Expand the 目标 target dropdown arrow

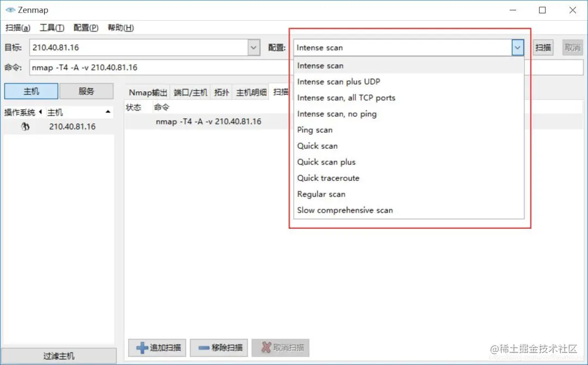pyautogui.click(x=254, y=47)
